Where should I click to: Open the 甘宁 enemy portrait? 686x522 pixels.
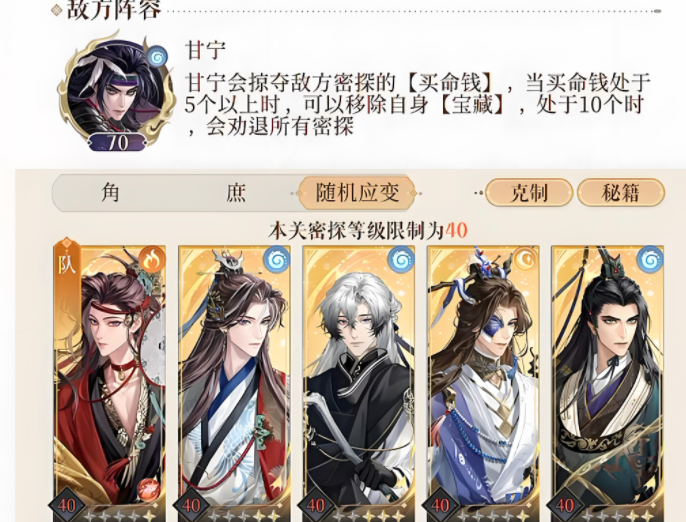[x=116, y=90]
